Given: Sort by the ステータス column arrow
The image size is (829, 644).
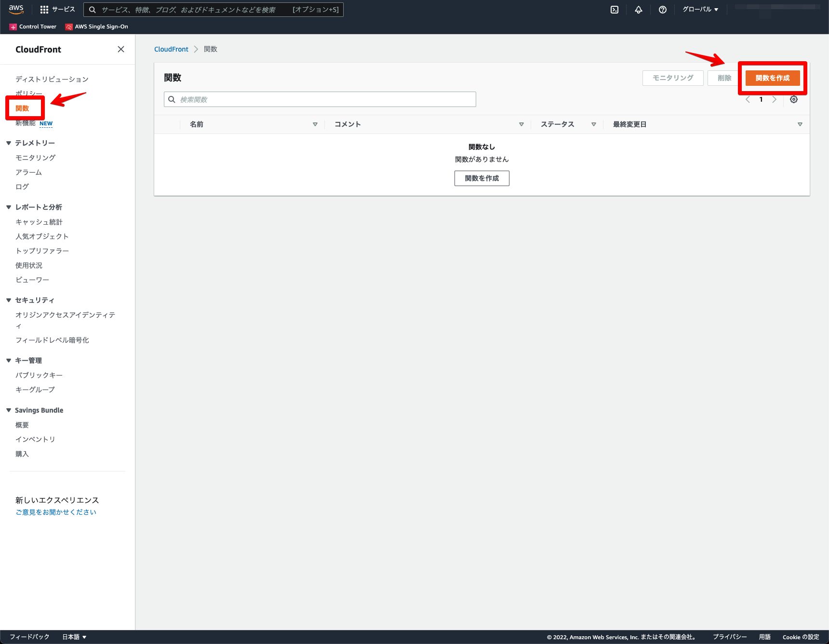Looking at the screenshot, I should (x=594, y=124).
